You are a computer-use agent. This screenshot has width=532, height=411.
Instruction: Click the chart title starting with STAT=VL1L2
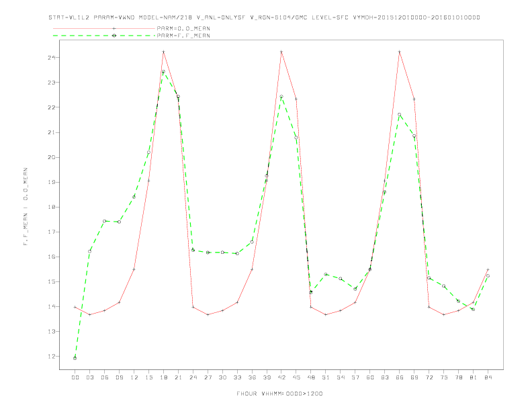click(264, 17)
